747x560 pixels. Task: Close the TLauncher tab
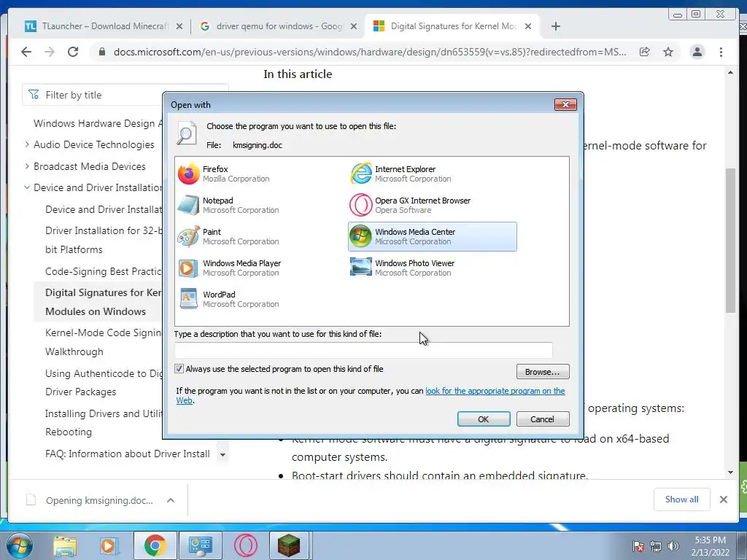point(179,26)
